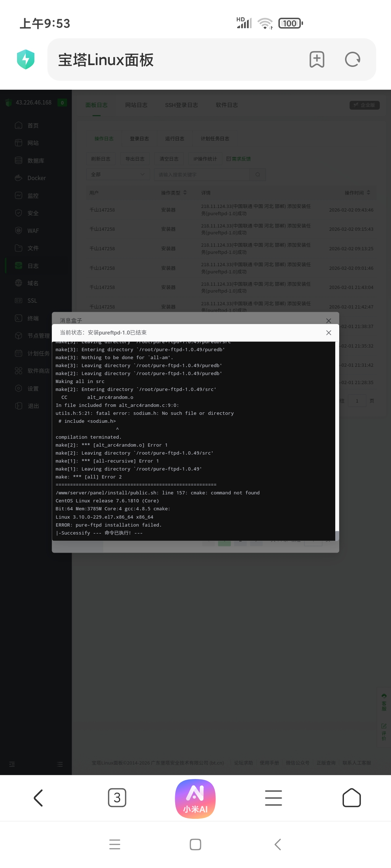Open the 需求反馈 link
Screen dimensions: 391x868
239,159
